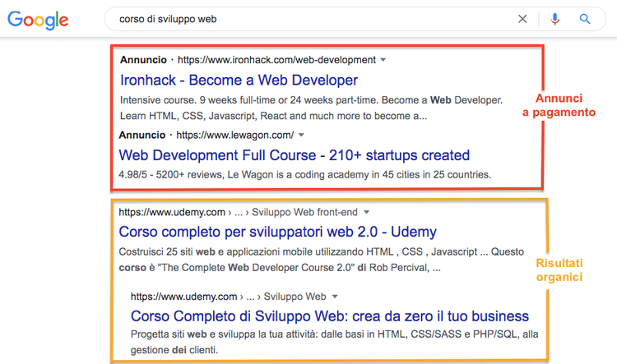Click the Google logo
The image size is (617, 364).
click(x=38, y=20)
